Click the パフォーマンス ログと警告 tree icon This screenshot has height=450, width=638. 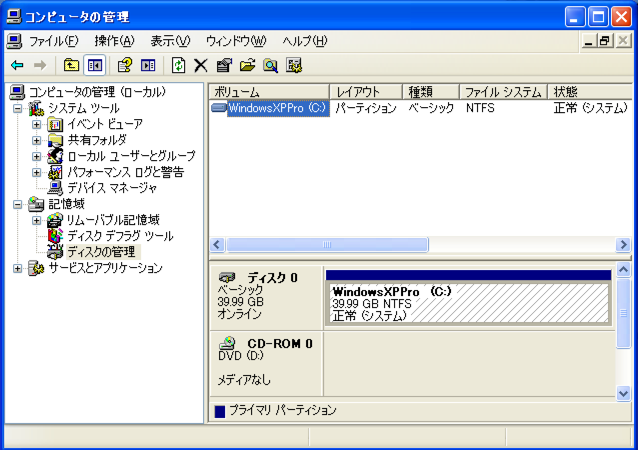pos(55,172)
